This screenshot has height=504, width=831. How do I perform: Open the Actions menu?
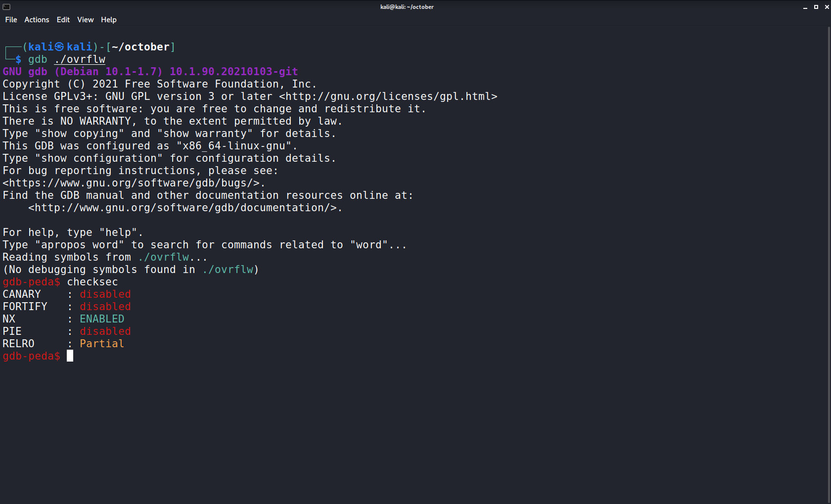click(x=37, y=20)
